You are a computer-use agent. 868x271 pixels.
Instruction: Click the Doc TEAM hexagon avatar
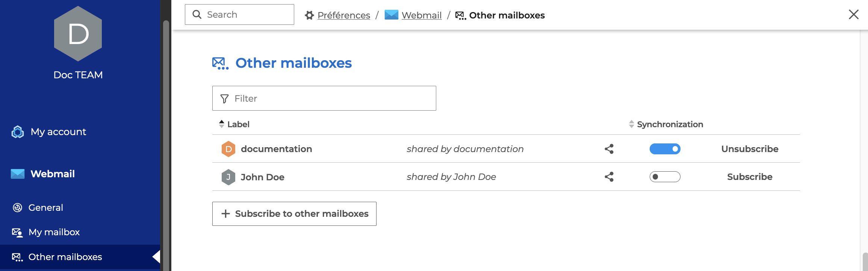point(78,34)
